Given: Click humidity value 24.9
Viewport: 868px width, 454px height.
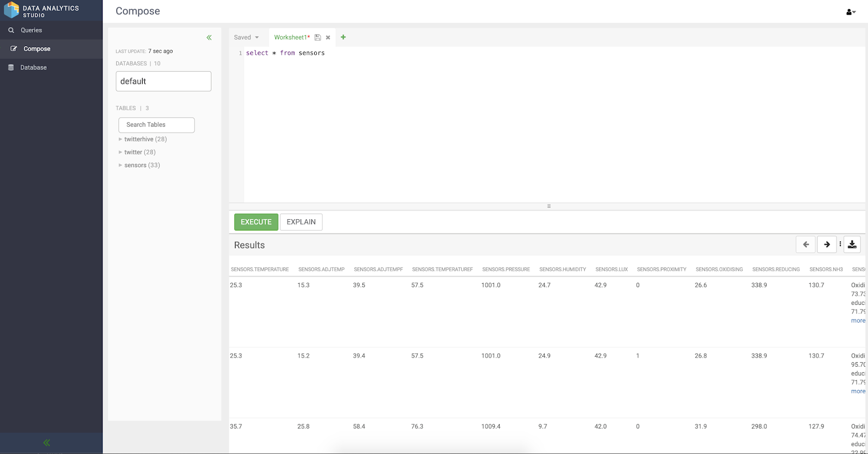Looking at the screenshot, I should point(544,356).
